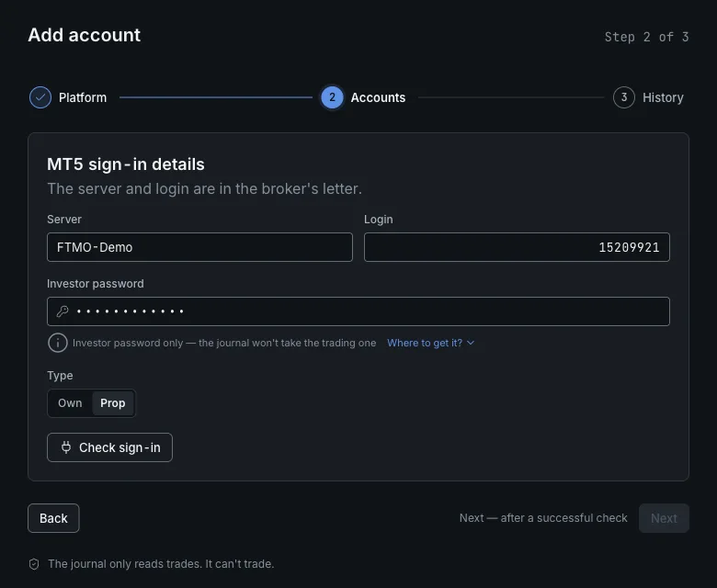Screen dimensions: 717x588
Task: Click 'Next — after a successful check' text
Action: click(x=543, y=518)
